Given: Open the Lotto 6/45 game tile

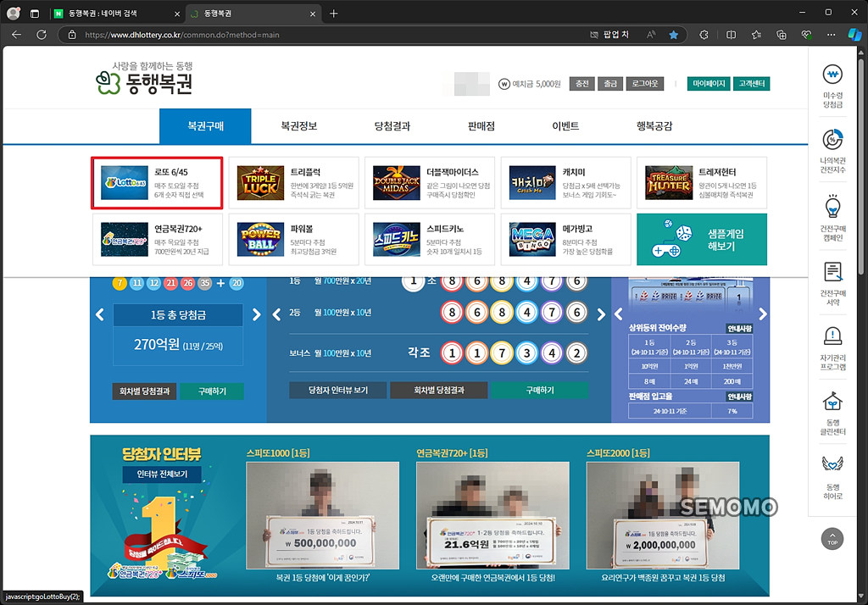Looking at the screenshot, I should pos(157,183).
